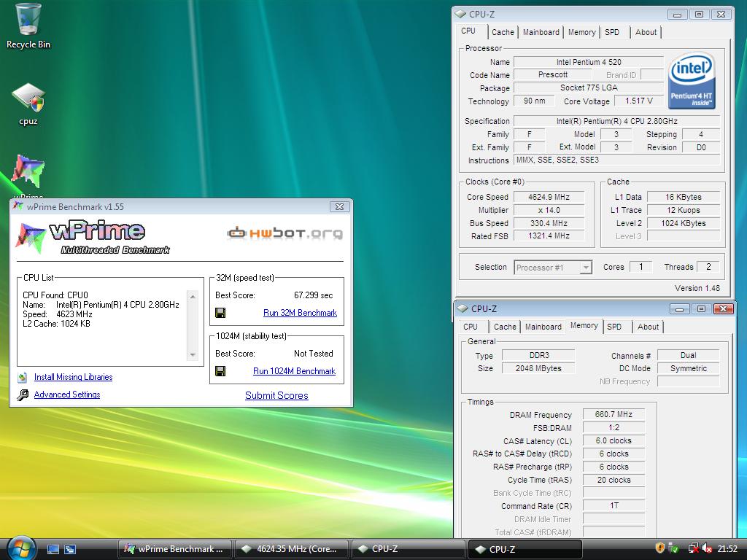Open About tab in top CPU-Z window
The image size is (747, 560).
646,32
